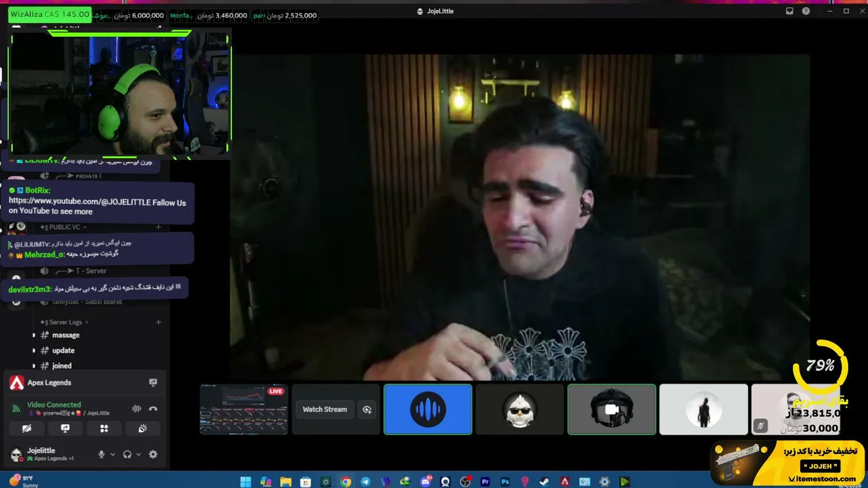Screen dimensions: 868x488
Task: Open the noise suppression waveform settings
Action: point(136,409)
